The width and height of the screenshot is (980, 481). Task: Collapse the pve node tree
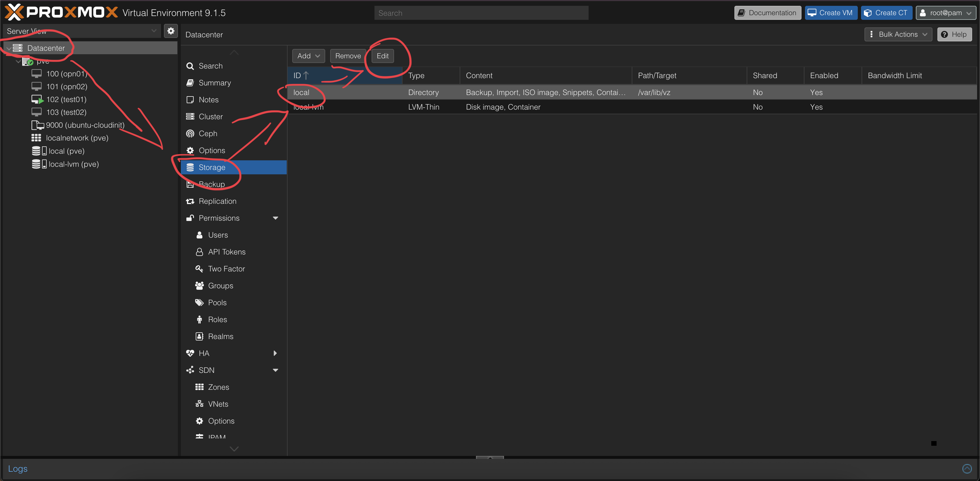click(x=18, y=61)
